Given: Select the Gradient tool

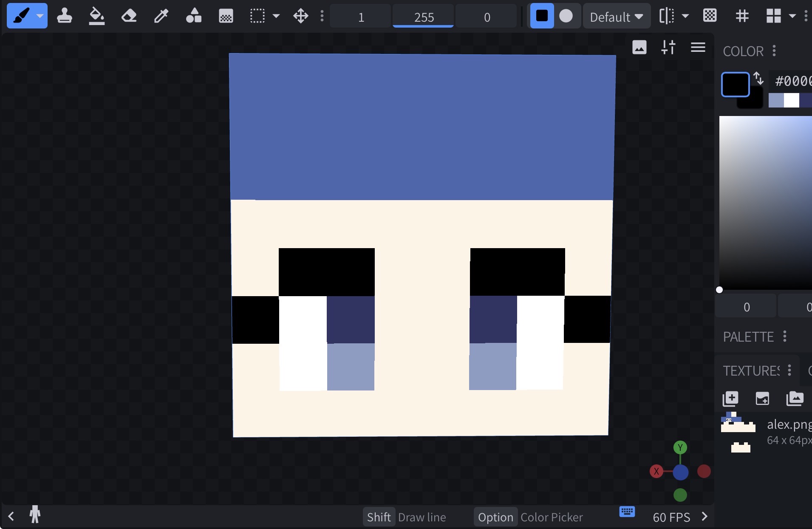Looking at the screenshot, I should [226, 16].
